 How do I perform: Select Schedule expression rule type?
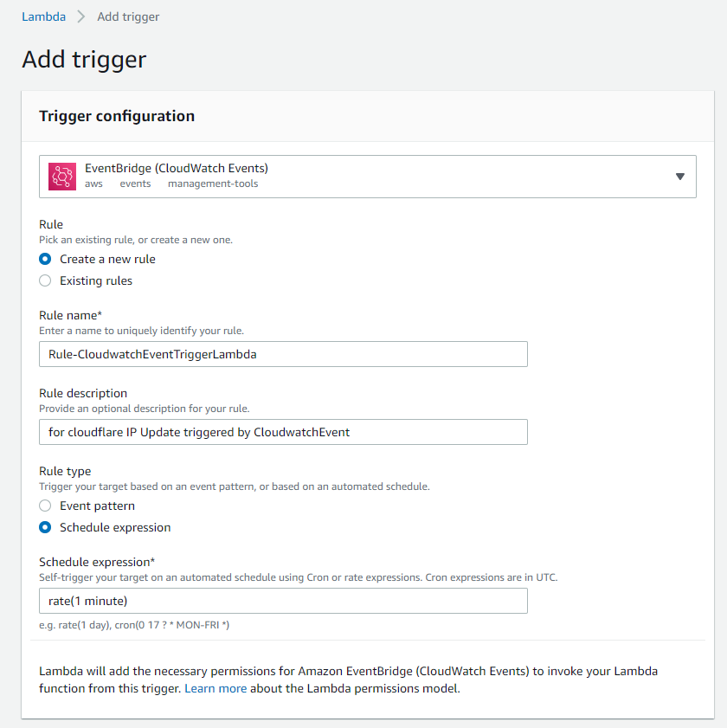tap(46, 527)
